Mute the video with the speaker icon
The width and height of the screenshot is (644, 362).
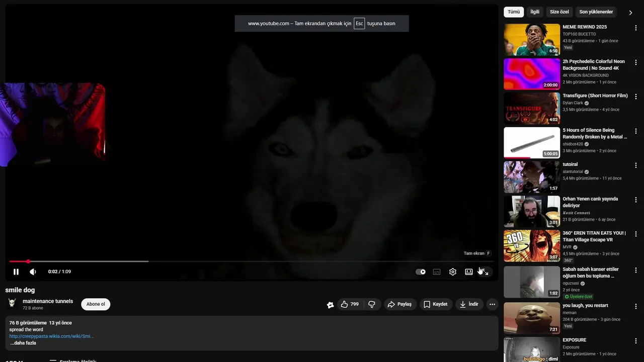point(33,272)
